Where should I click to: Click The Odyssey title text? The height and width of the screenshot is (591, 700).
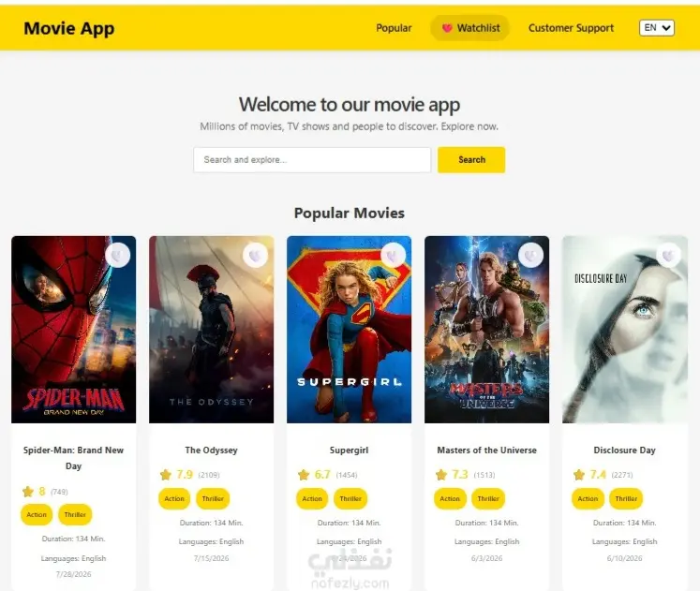[x=211, y=451]
